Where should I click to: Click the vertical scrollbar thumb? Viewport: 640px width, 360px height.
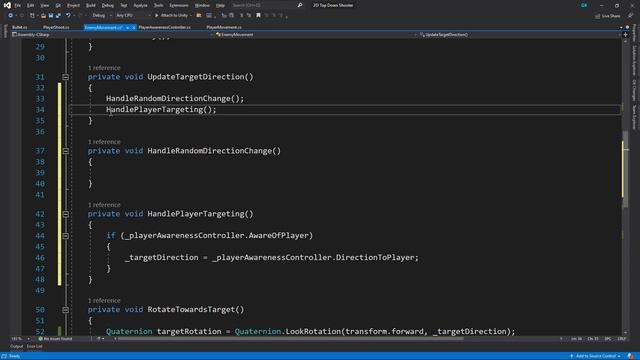(x=625, y=169)
